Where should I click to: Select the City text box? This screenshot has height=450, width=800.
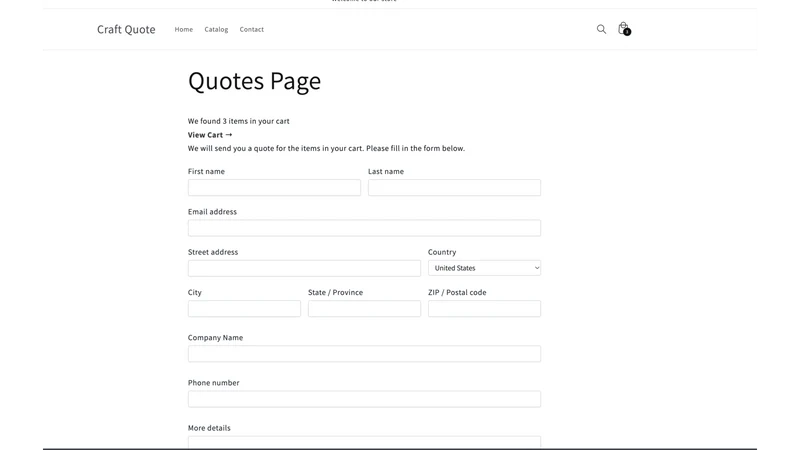(x=244, y=309)
